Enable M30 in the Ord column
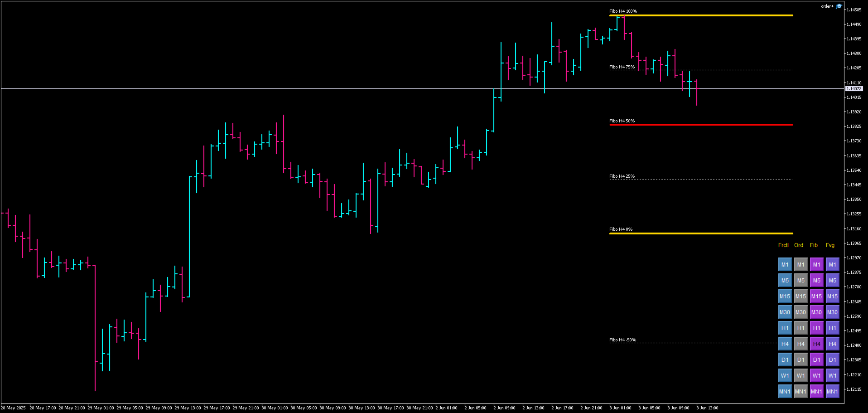 tap(800, 312)
